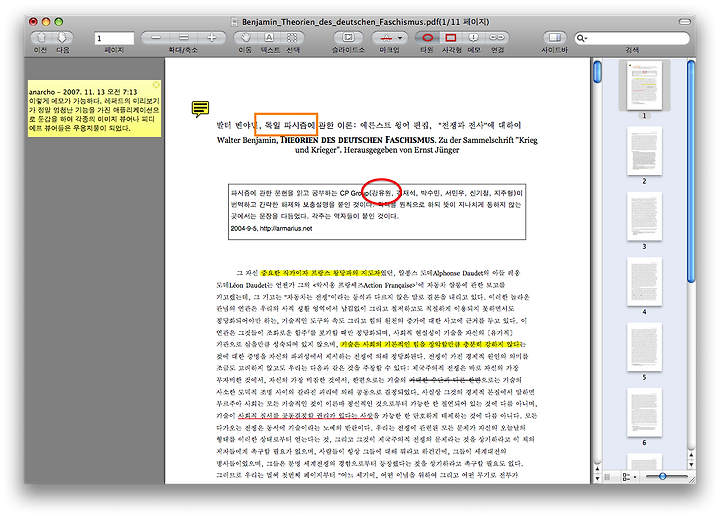Screen dimensions: 720x517
Task: Click the German heading THEORIEN DES DEUTSCHEN FASCHISMUS
Action: point(357,140)
